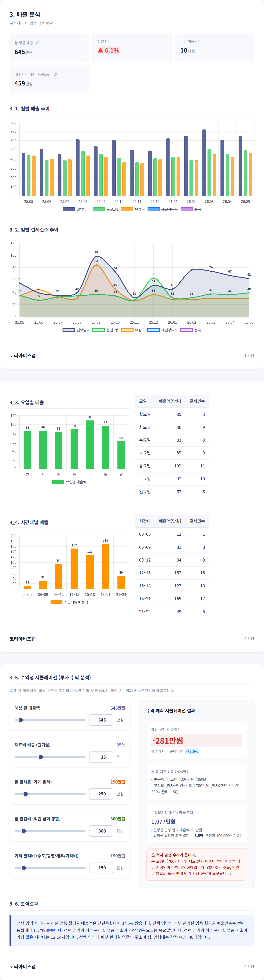Toggle 유성구 legend in the 월별 매출 추이 chart
Image resolution: width=264 pixels, height=980 pixels.
[x=133, y=209]
